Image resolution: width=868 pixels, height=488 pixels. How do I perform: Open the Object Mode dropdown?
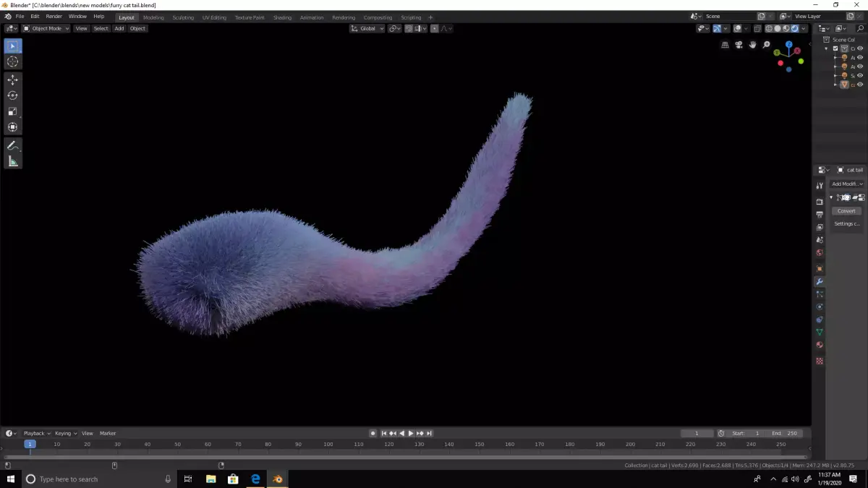click(43, 28)
